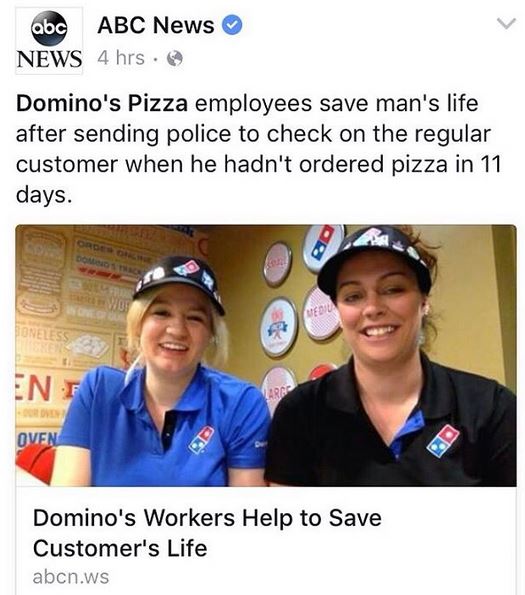
Task: Open the 4 hrs timestamp
Action: (x=121, y=58)
